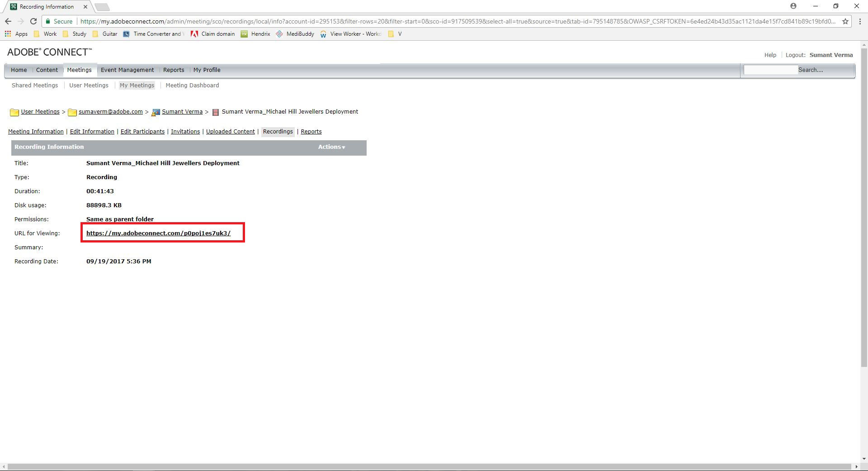868x471 pixels.
Task: Click the recording icon in the breadcrumb
Action: 216,112
